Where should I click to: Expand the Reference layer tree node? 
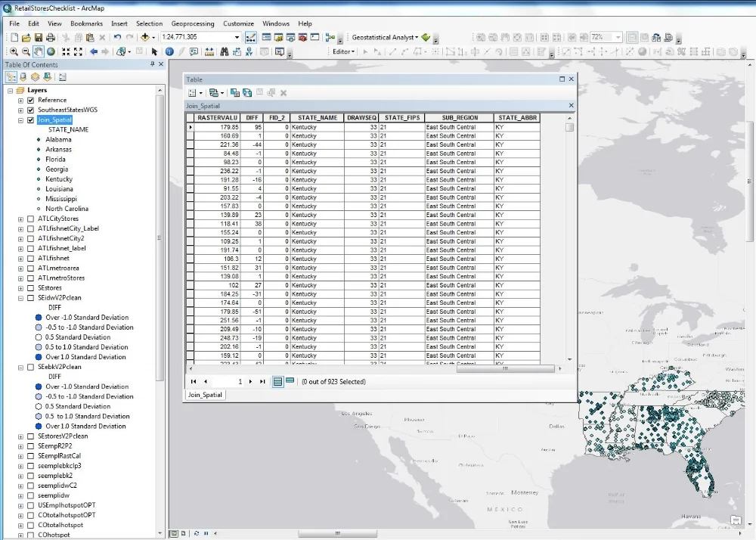[x=20, y=101]
